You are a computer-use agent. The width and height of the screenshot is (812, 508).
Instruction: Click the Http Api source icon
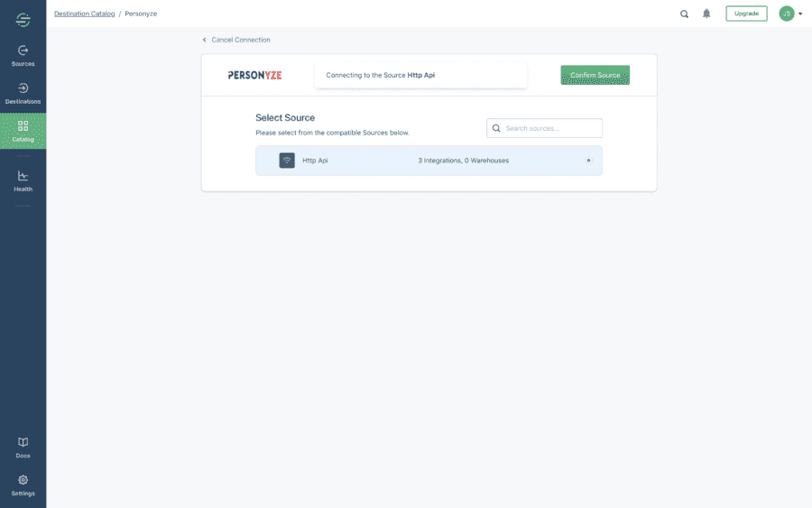tap(287, 161)
